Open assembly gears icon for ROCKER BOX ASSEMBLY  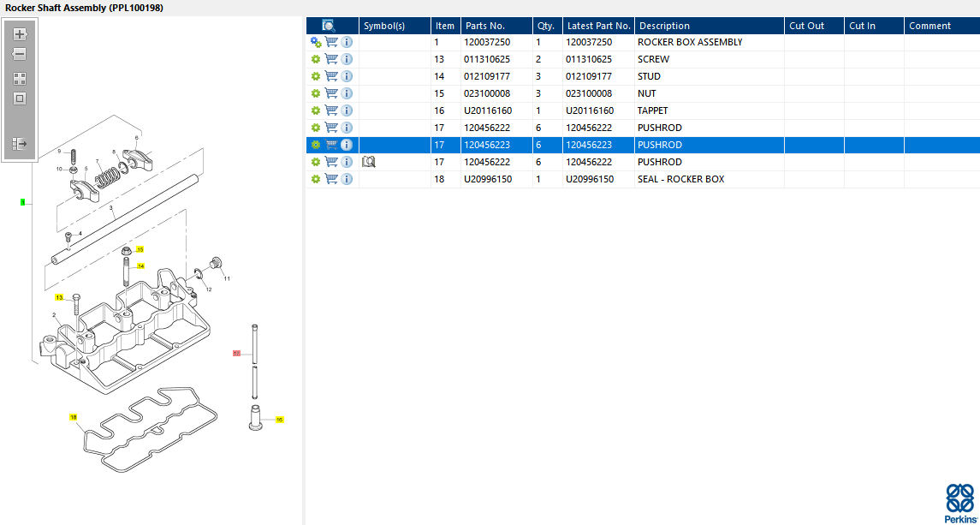(x=316, y=43)
